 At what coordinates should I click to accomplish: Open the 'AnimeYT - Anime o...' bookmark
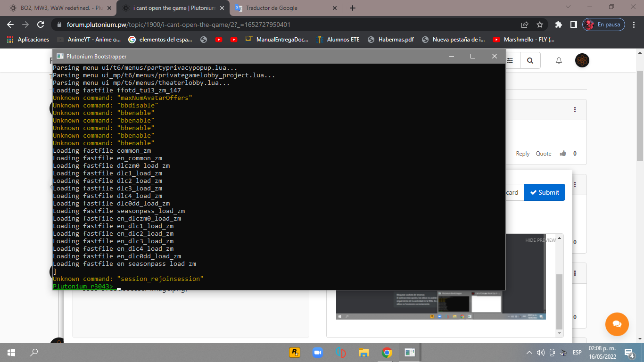click(x=89, y=40)
